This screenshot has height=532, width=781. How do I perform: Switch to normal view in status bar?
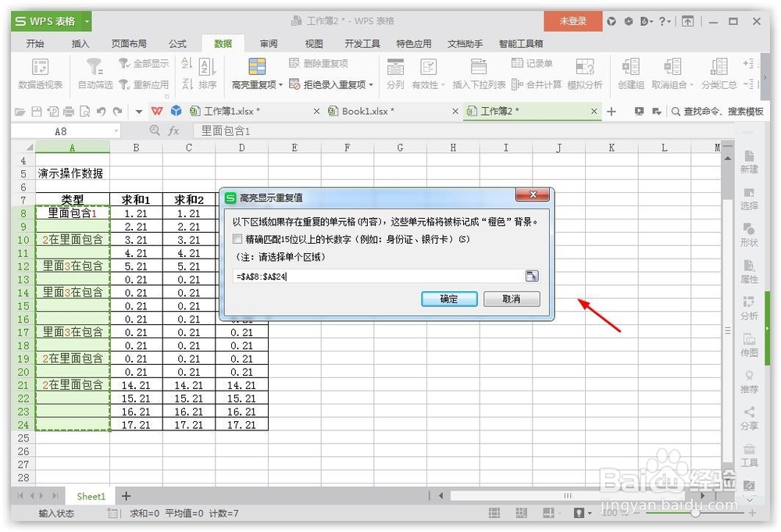coord(494,512)
